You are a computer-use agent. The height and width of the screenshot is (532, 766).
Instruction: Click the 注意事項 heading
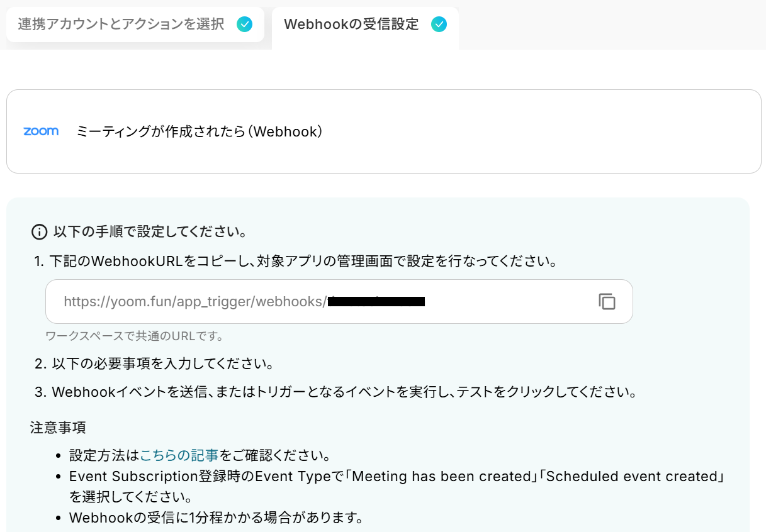[58, 428]
